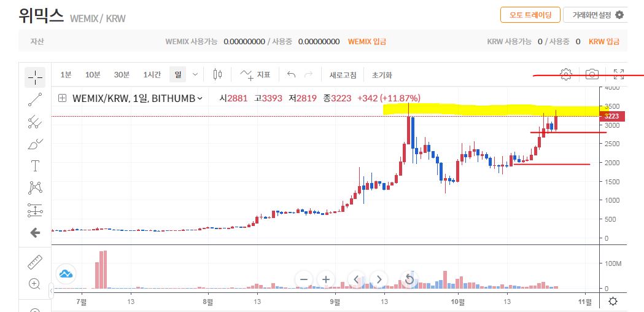
Task: Click the back arrow in left toolbar
Action: [x=35, y=233]
